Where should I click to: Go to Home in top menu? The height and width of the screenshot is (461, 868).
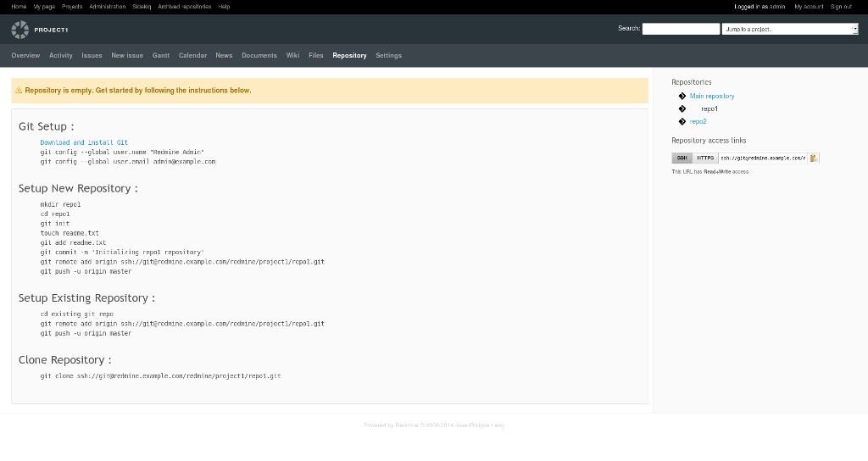19,7
